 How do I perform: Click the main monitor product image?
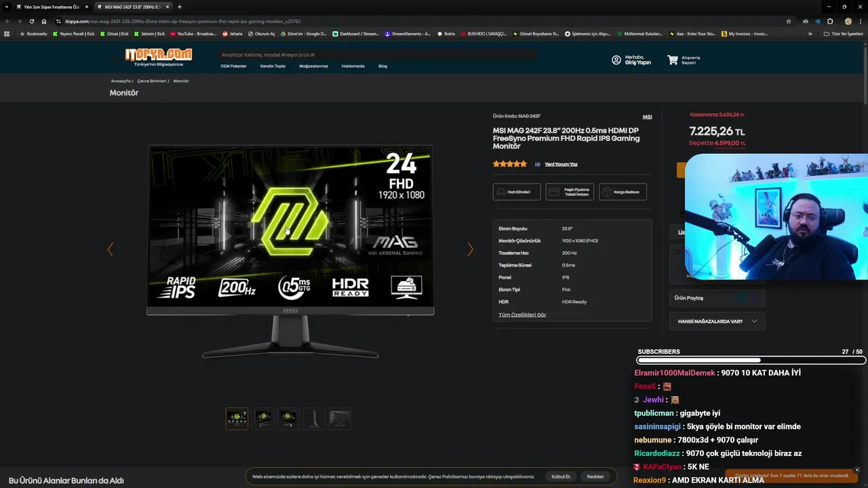click(x=290, y=251)
